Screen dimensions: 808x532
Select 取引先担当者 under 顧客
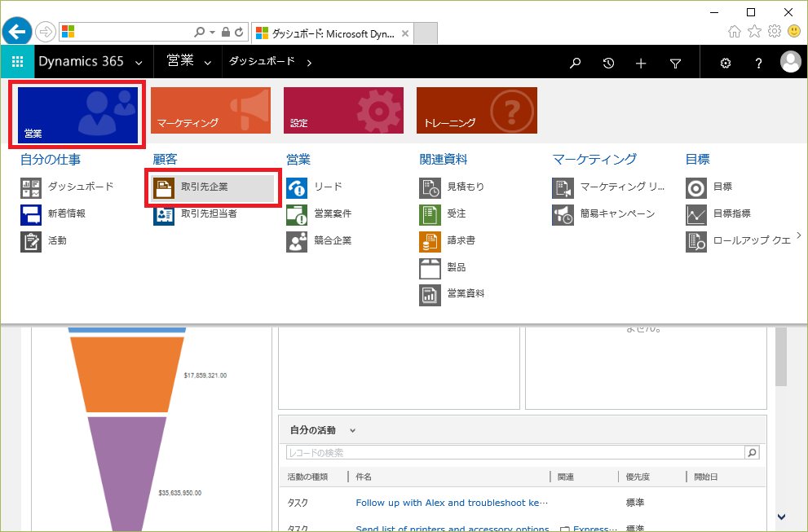pos(196,213)
